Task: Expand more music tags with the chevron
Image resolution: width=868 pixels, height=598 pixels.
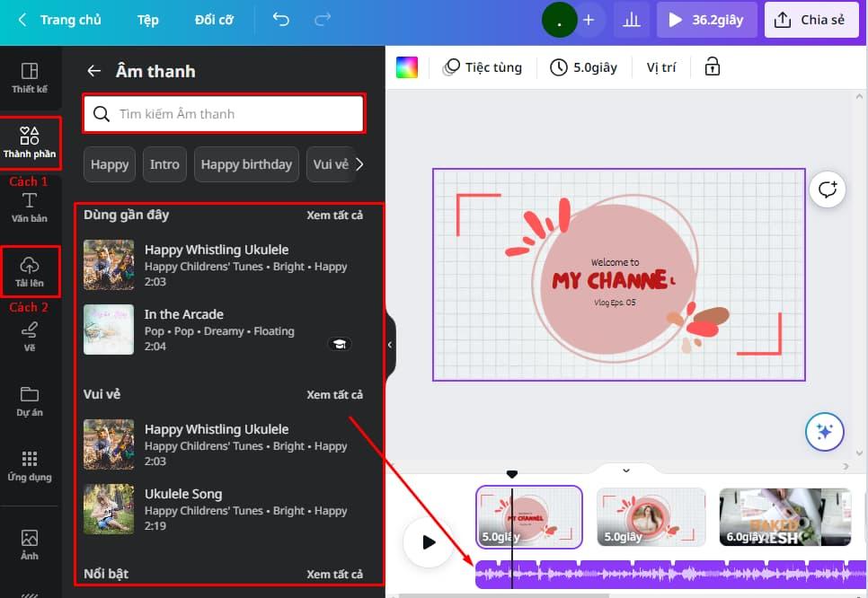Action: [x=359, y=164]
